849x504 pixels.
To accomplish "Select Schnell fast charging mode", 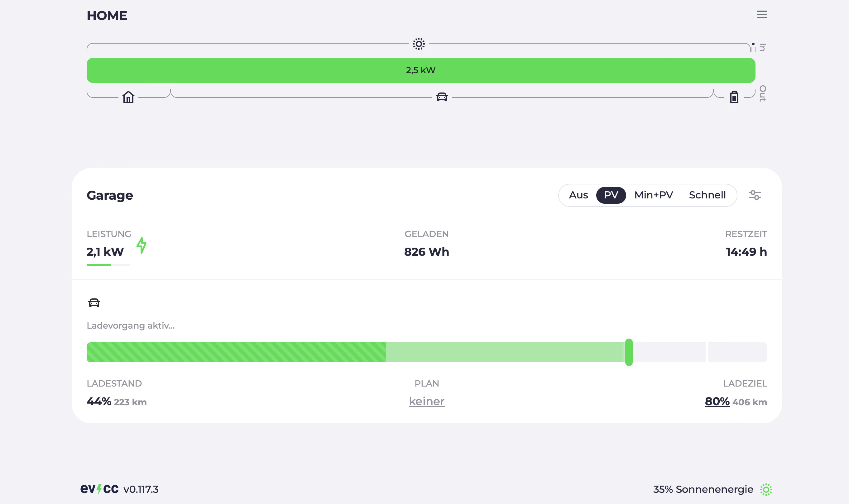I will (707, 195).
